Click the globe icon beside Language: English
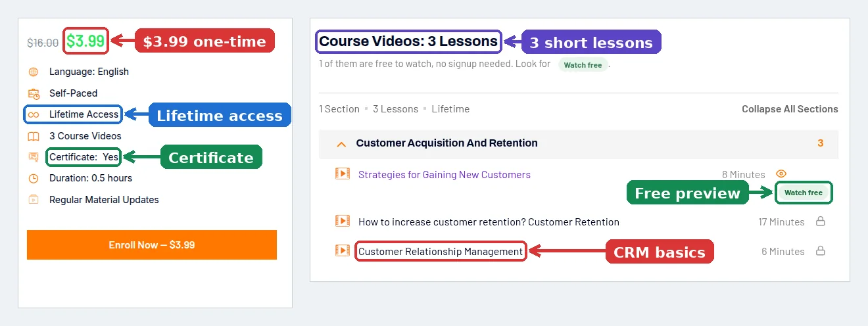Viewport: 868px width, 326px height. point(34,72)
